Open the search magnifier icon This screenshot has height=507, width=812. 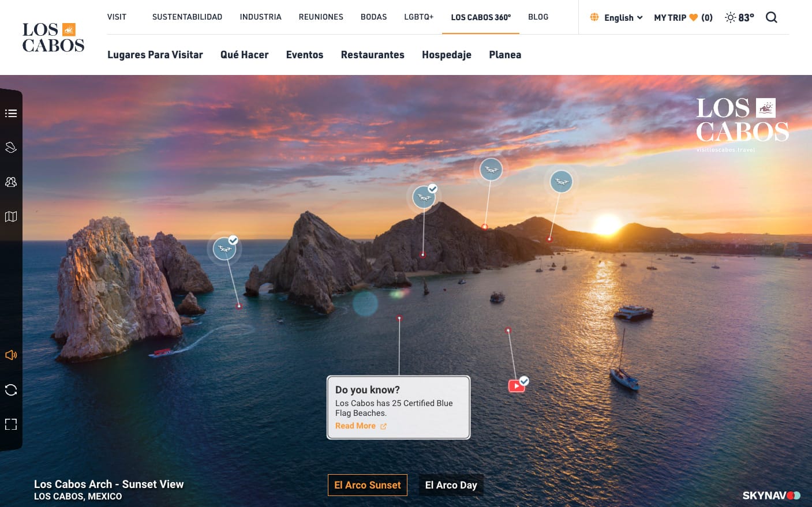(x=771, y=17)
